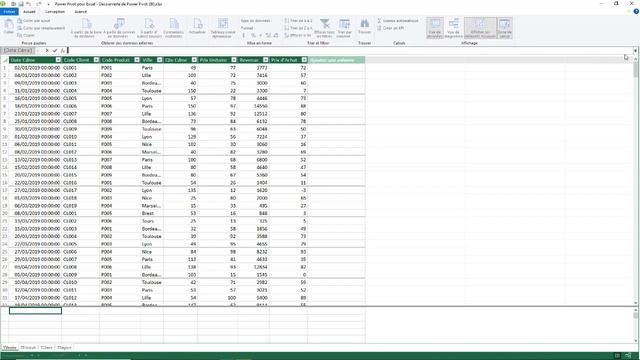Open Date Cdme column filter dropdown
This screenshot has height=360, width=640.
tap(58, 60)
